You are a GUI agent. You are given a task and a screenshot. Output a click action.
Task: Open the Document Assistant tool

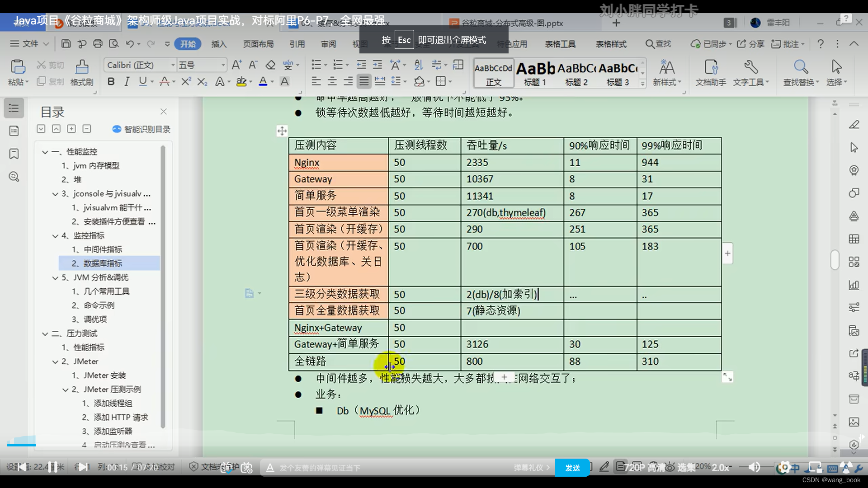coord(711,73)
